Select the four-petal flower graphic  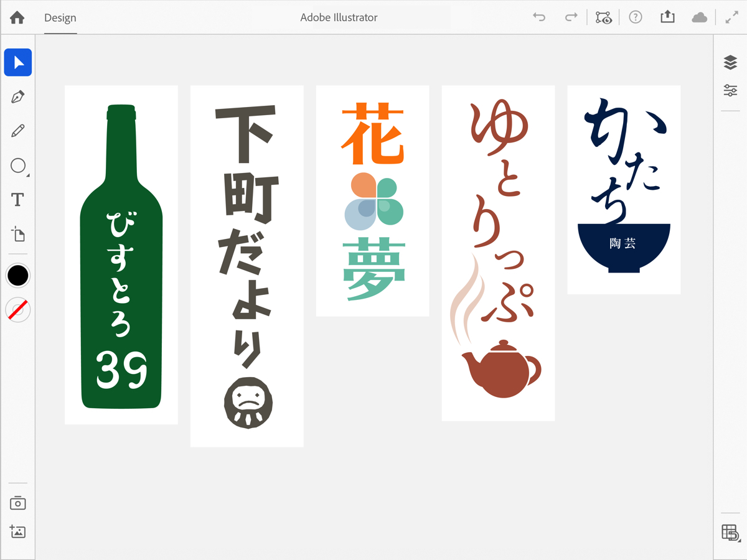point(374,200)
